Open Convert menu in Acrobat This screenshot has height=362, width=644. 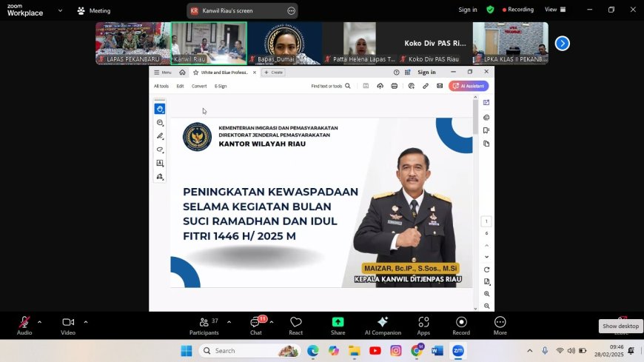point(199,87)
